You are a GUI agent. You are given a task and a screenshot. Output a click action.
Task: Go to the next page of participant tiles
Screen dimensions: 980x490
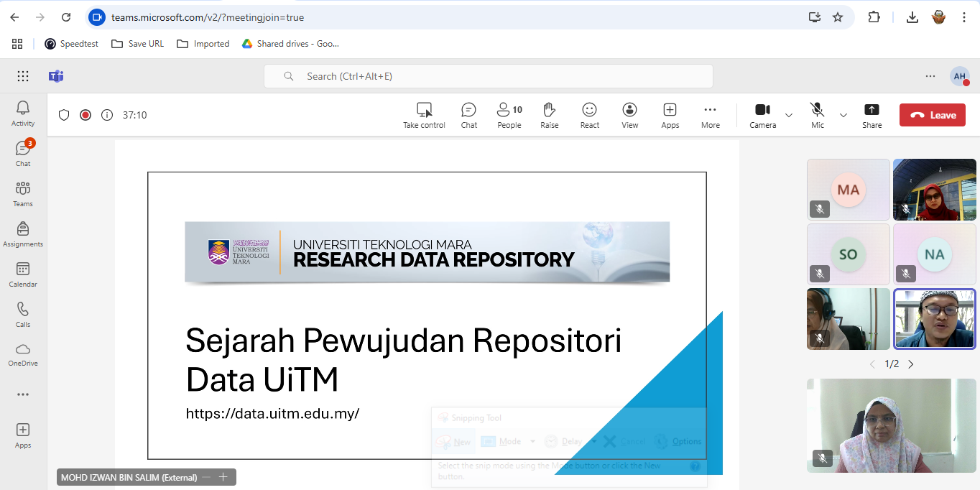pyautogui.click(x=911, y=364)
